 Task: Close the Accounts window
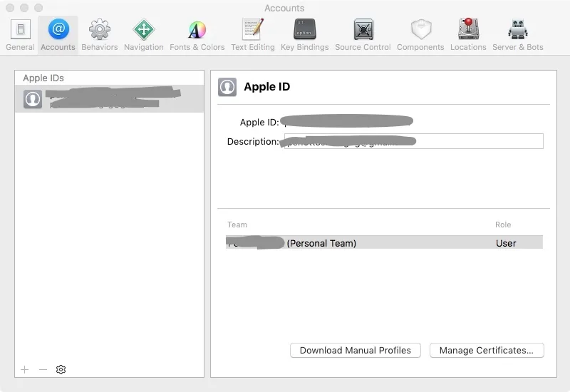point(10,8)
